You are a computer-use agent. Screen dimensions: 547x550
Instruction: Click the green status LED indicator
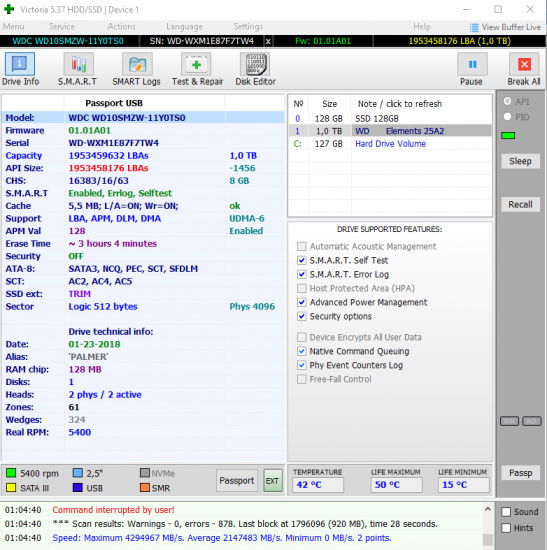point(508,135)
